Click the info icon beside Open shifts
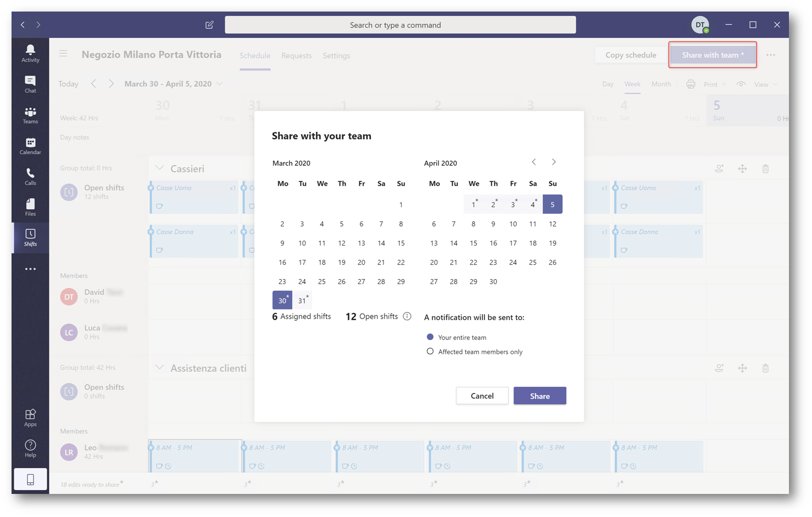This screenshot has width=812, height=517. pos(407,316)
